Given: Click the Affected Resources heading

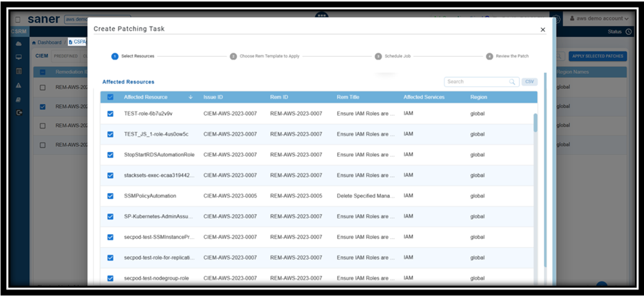Looking at the screenshot, I should 128,82.
